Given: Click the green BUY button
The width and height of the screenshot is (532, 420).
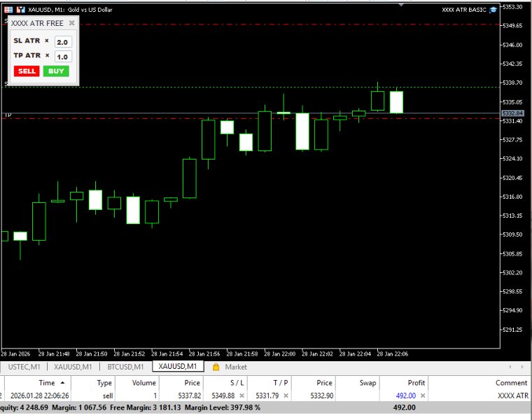Looking at the screenshot, I should coord(56,71).
